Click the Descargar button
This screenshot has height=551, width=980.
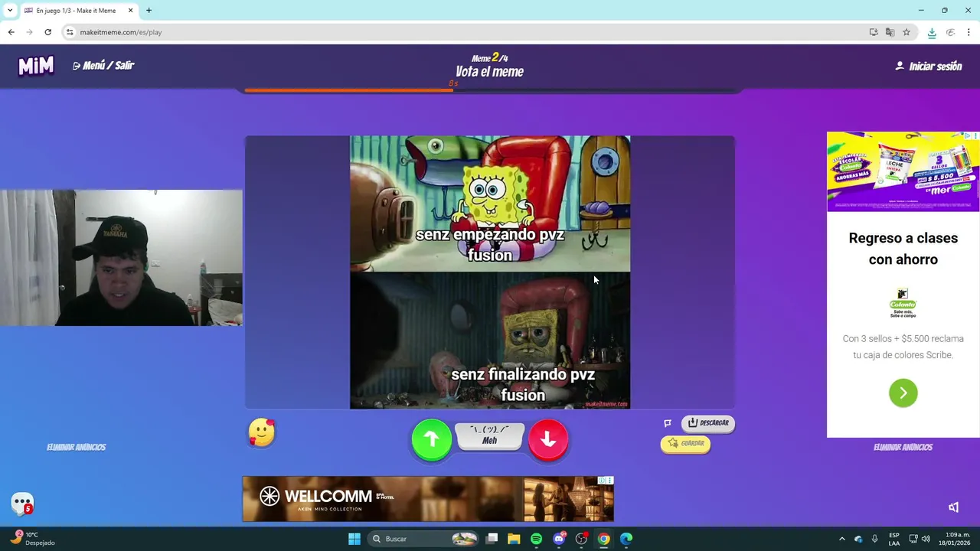pos(708,422)
